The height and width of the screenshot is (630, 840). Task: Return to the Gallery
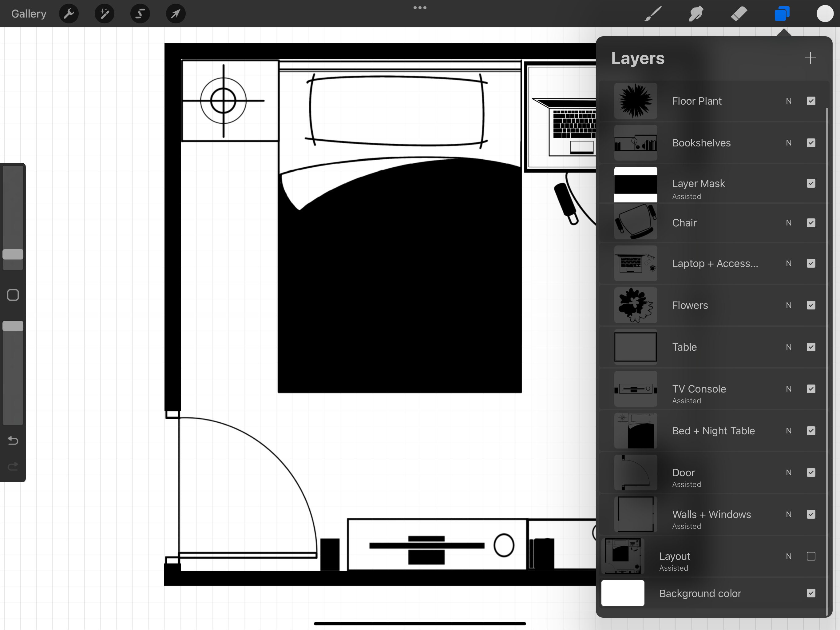point(28,13)
